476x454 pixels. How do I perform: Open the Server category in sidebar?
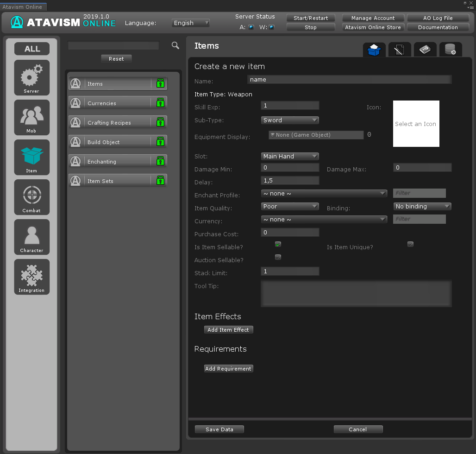(31, 77)
